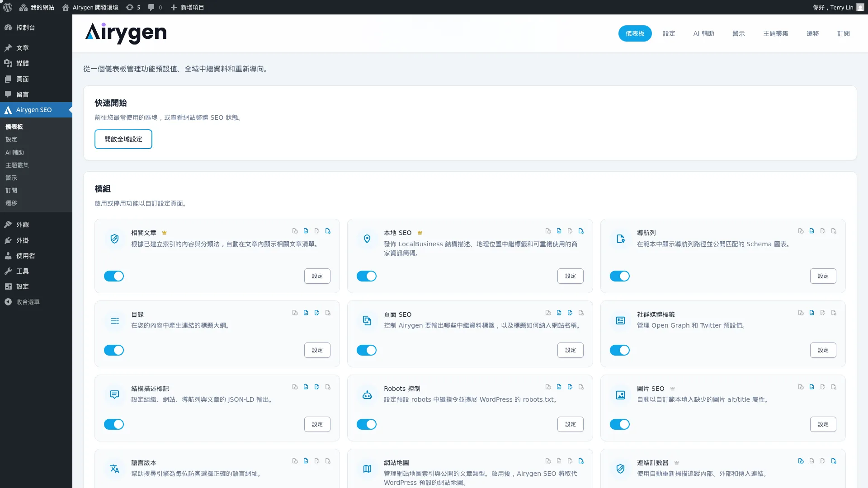Screen dimensions: 868x488
Task: Click the comments bubble showing 0
Action: coord(154,7)
